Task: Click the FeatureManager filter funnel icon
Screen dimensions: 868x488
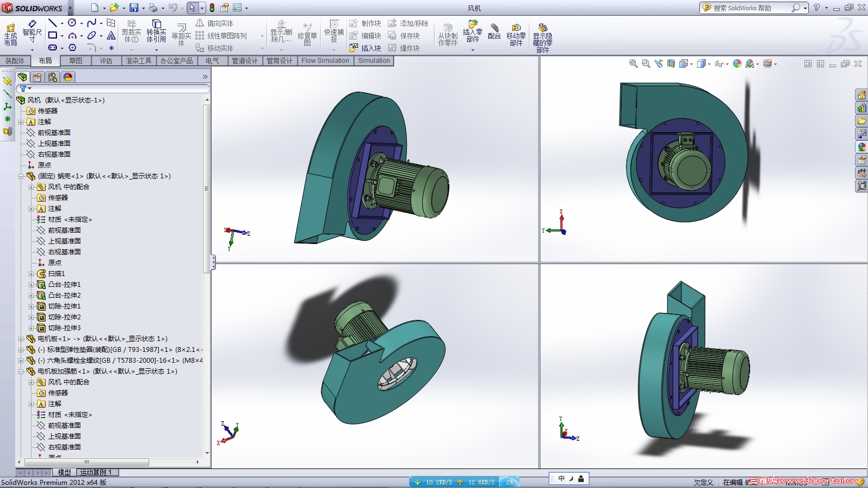Action: point(23,88)
